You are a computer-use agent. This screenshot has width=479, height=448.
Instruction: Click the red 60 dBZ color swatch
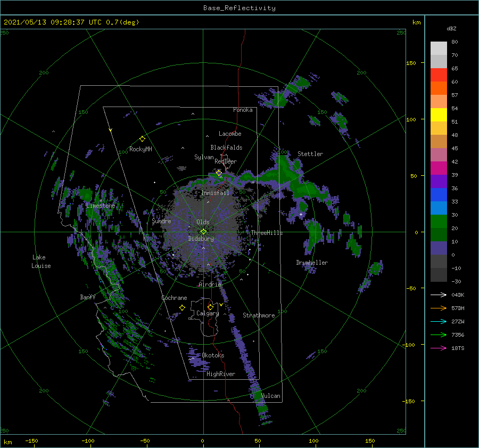pyautogui.click(x=439, y=75)
